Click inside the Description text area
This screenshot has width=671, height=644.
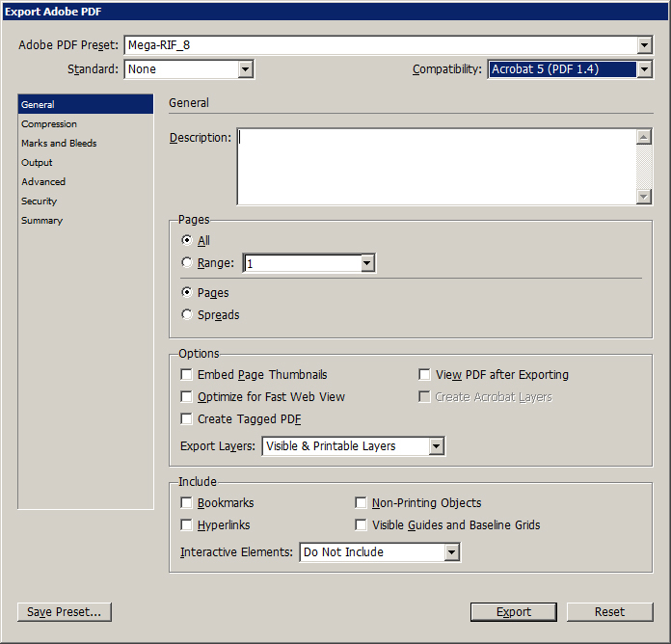click(x=437, y=167)
